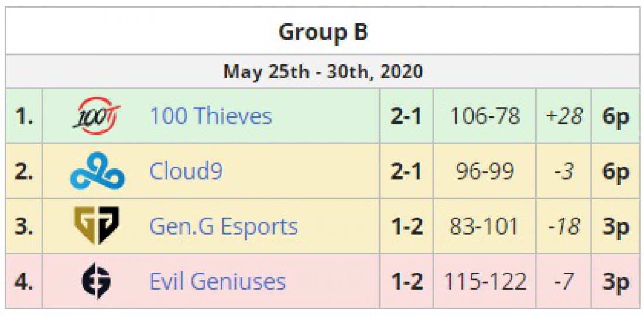The height and width of the screenshot is (317, 644).
Task: Select the -18 round difference cell
Action: pyautogui.click(x=563, y=226)
